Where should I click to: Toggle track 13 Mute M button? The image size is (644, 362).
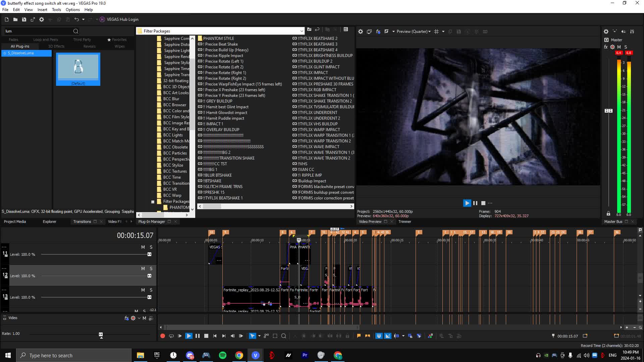click(x=143, y=290)
